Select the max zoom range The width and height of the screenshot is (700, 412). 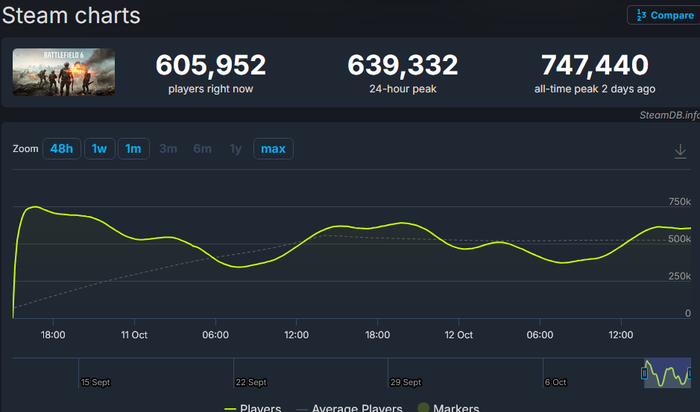(x=272, y=149)
